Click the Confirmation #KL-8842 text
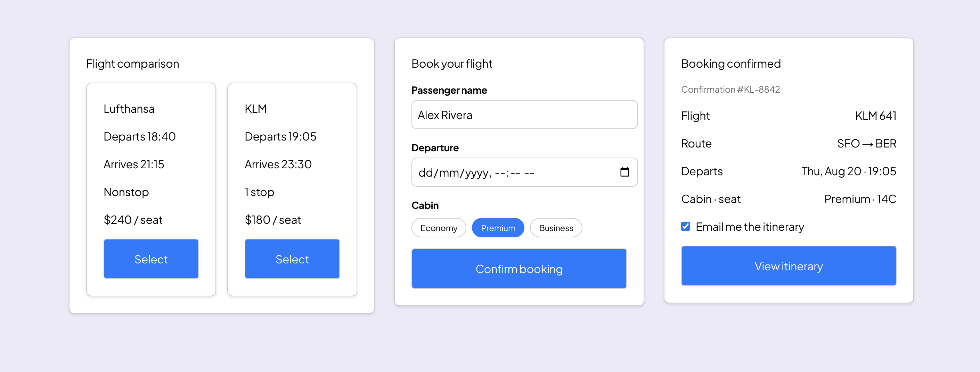This screenshot has height=372, width=980. point(730,89)
